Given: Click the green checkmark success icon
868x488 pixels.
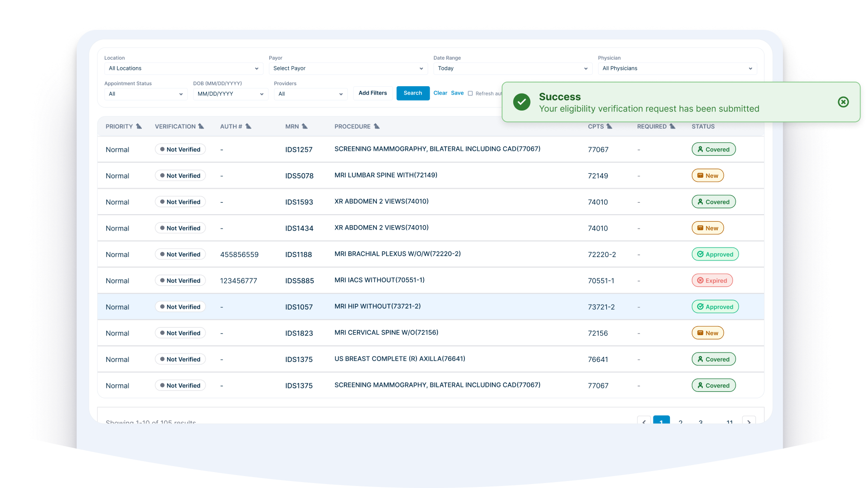Looking at the screenshot, I should pos(522,102).
